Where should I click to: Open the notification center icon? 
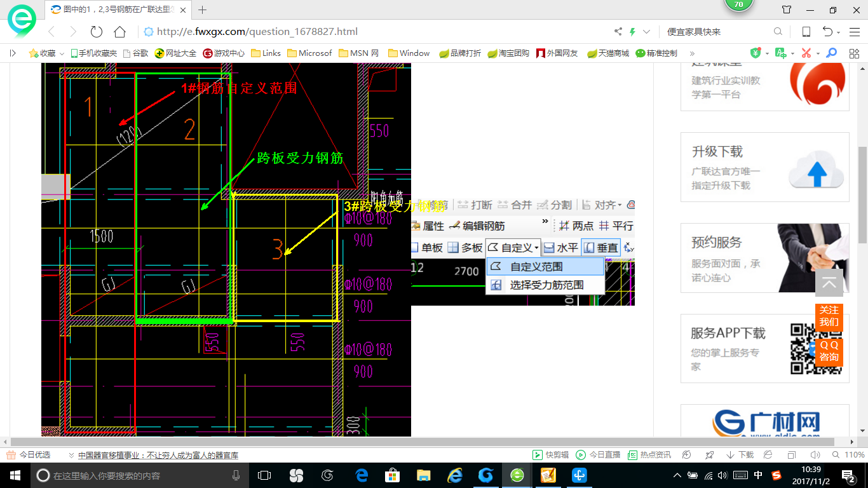[850, 475]
